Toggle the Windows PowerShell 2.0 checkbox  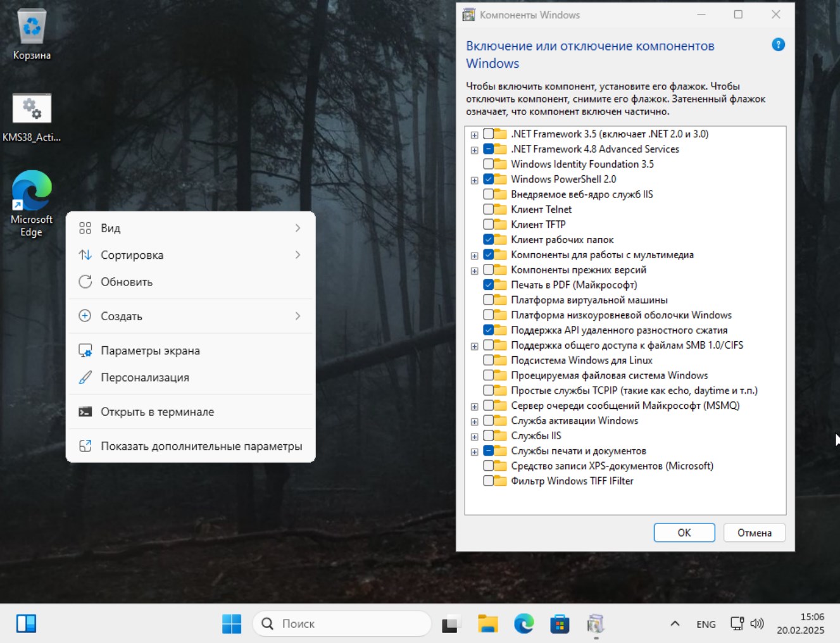coord(488,179)
